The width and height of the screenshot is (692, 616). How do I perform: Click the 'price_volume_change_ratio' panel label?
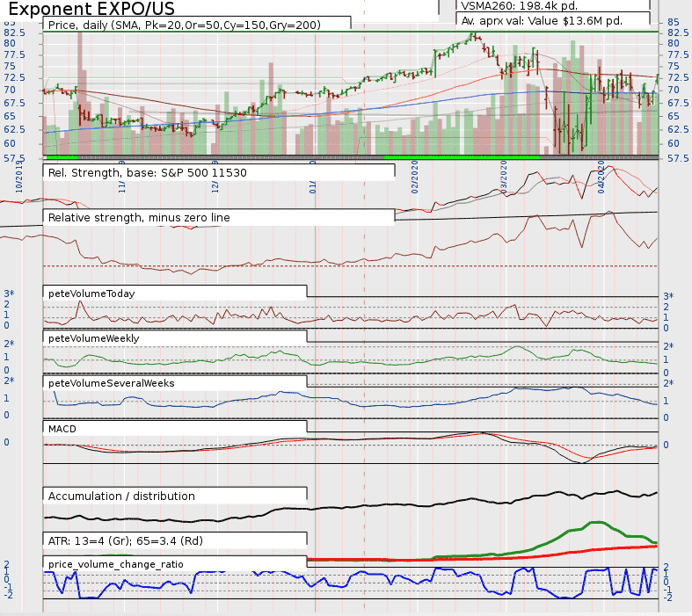[116, 564]
